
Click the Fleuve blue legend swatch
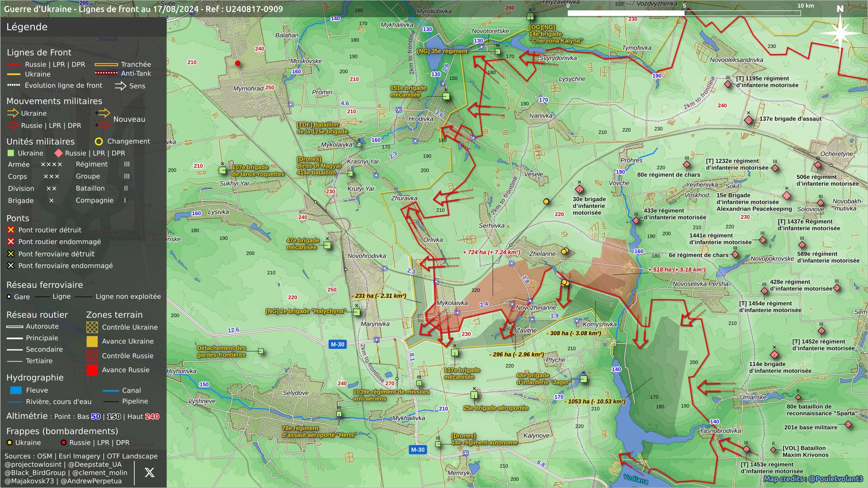(x=16, y=390)
